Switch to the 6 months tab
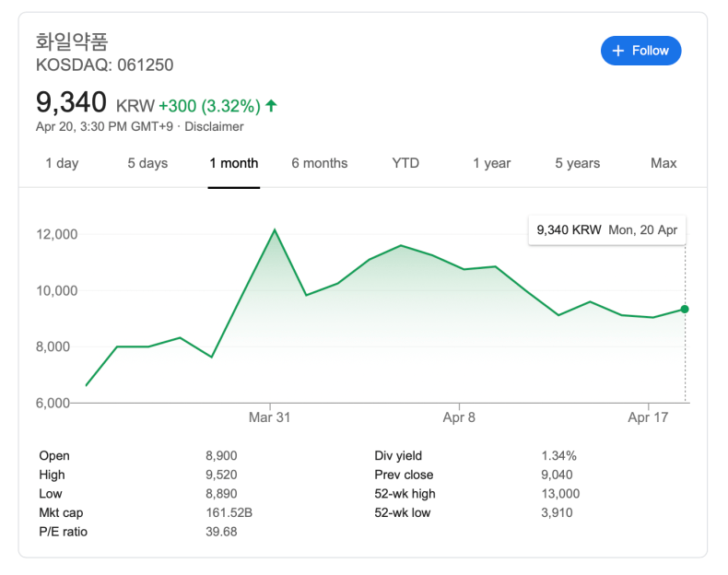728x575 pixels. click(320, 163)
